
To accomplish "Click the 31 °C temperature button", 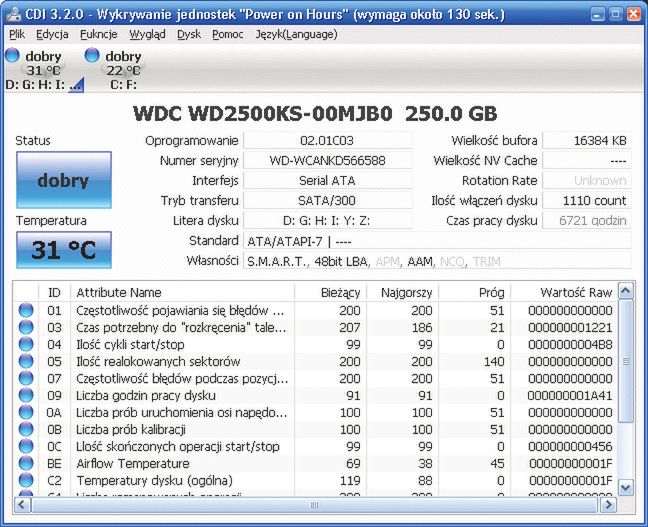I will point(64,250).
